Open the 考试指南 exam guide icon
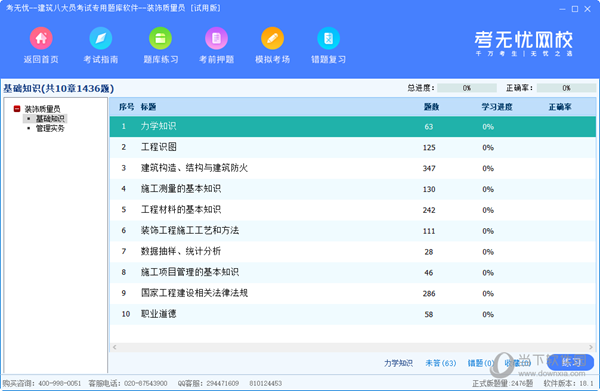This screenshot has width=600, height=391. pos(101,38)
